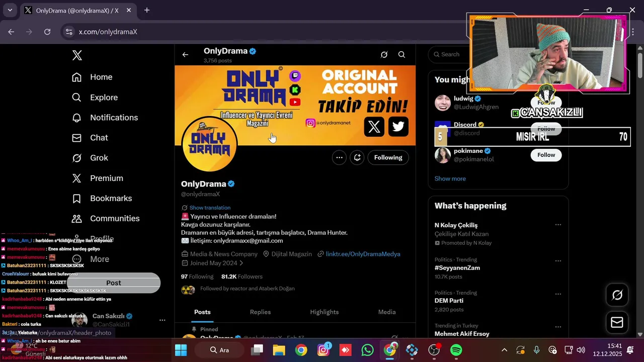Screen dimensions: 644x362
Task: Open Home from X sidebar
Action: pyautogui.click(x=92, y=77)
